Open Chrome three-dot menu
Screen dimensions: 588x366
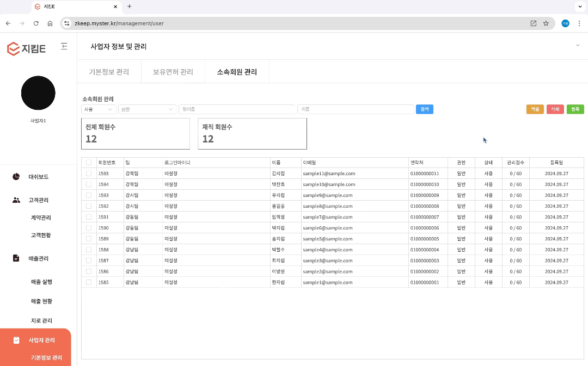580,23
